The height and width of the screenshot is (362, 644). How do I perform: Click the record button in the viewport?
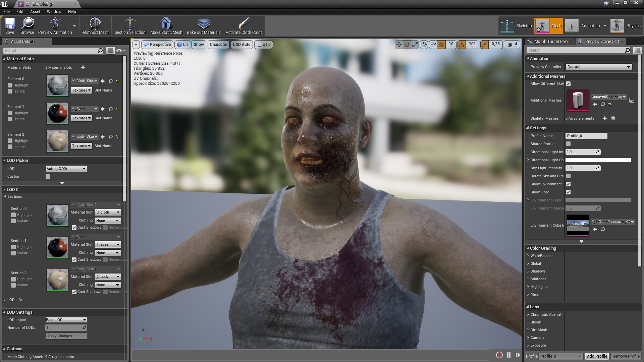(x=499, y=355)
